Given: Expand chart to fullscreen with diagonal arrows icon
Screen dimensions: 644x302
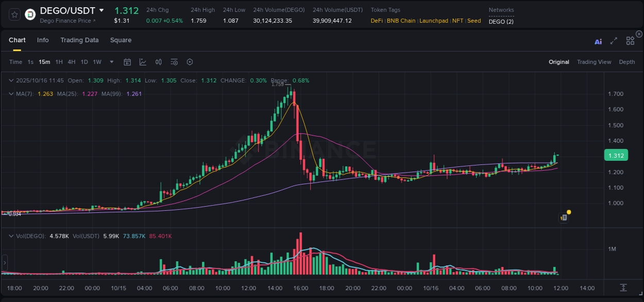Looking at the screenshot, I should (x=614, y=41).
